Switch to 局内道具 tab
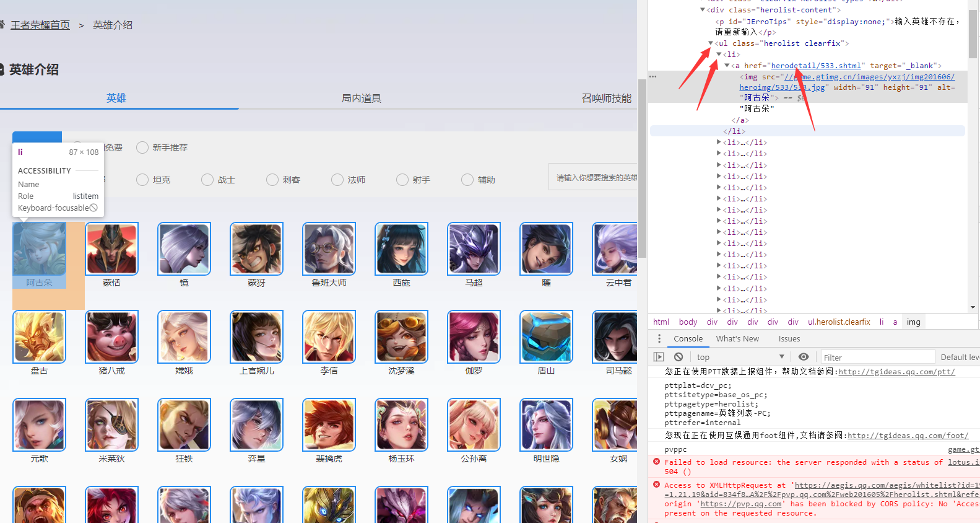 pyautogui.click(x=362, y=98)
